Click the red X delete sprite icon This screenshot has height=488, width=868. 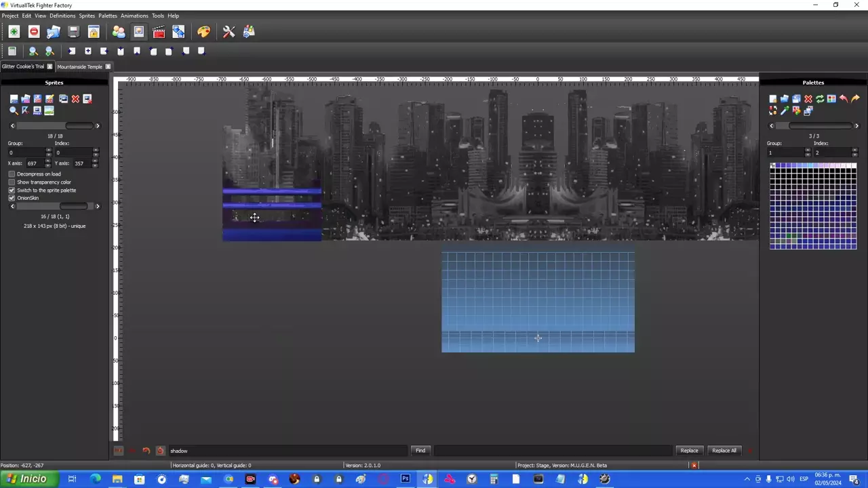click(75, 99)
